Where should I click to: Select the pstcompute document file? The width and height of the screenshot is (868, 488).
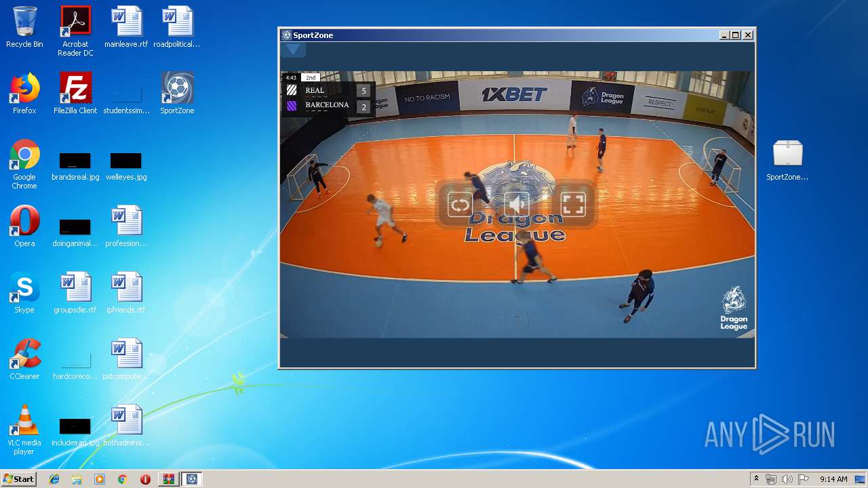pyautogui.click(x=126, y=359)
